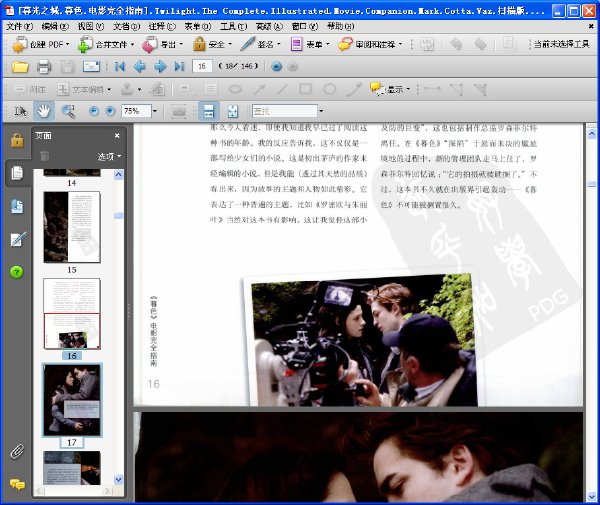Open the 工具 menu

[233, 26]
